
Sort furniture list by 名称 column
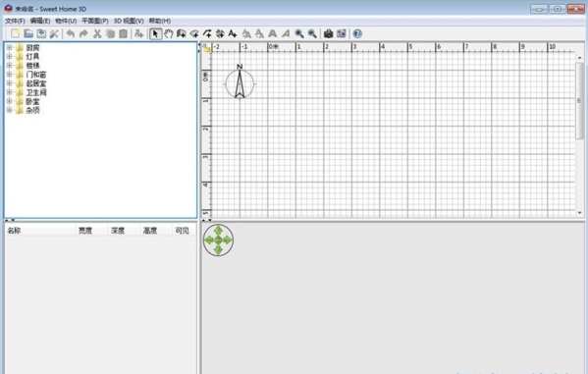[x=39, y=231]
